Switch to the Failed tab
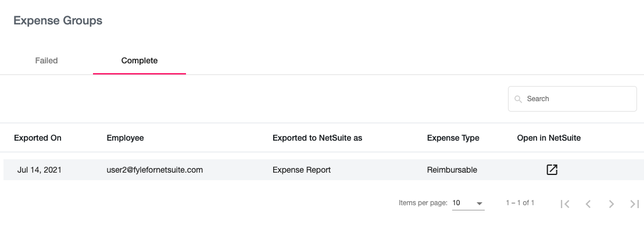 46,61
